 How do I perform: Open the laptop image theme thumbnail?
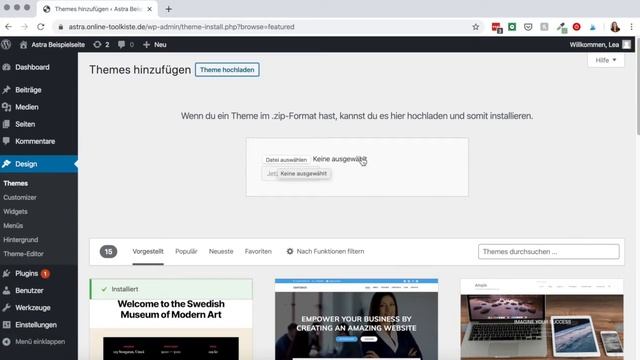tap(542, 320)
